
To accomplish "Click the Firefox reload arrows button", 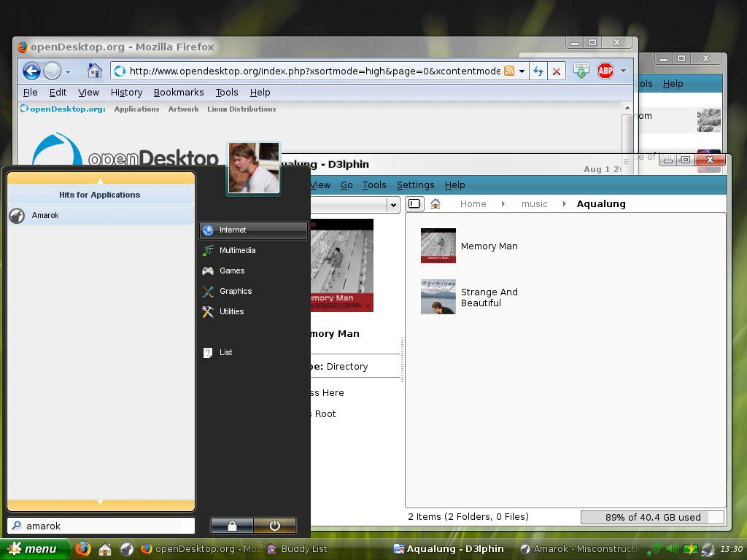I will pos(538,71).
